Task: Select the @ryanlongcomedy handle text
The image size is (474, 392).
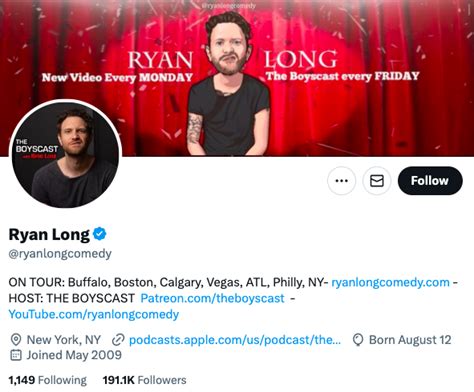Action: click(60, 254)
